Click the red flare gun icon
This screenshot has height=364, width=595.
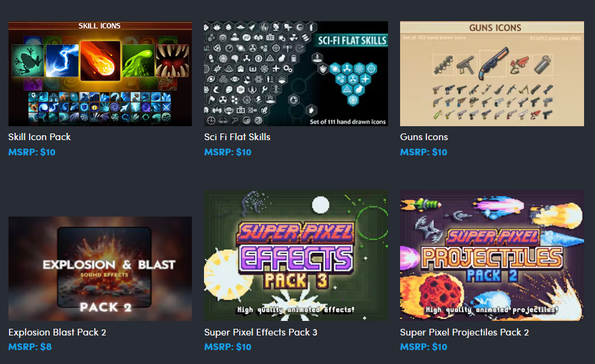pyautogui.click(x=518, y=65)
